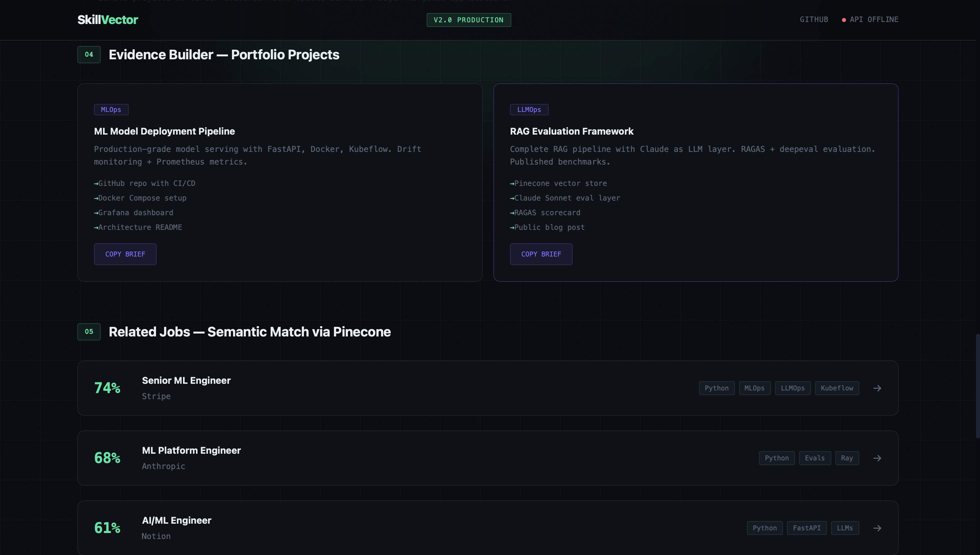Click the 05 section number badge

[89, 331]
